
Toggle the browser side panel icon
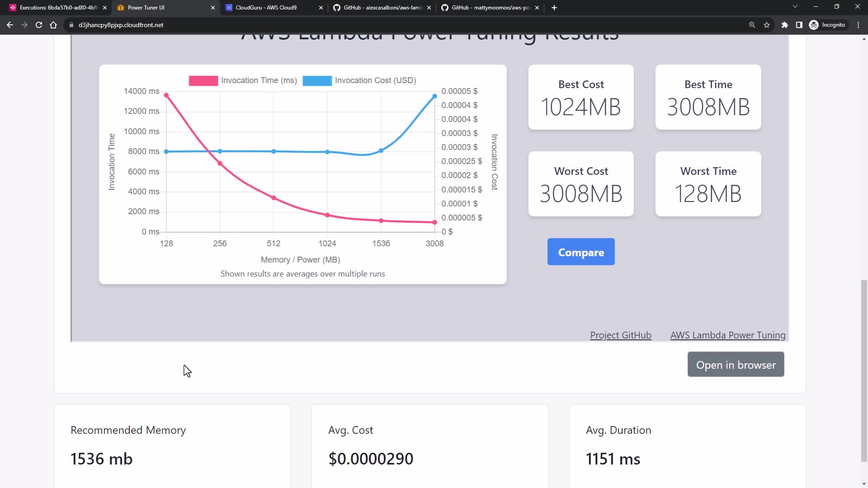[x=799, y=25]
